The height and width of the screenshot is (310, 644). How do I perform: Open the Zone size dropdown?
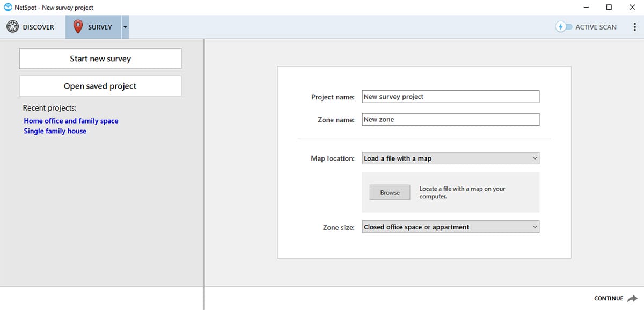coord(450,227)
